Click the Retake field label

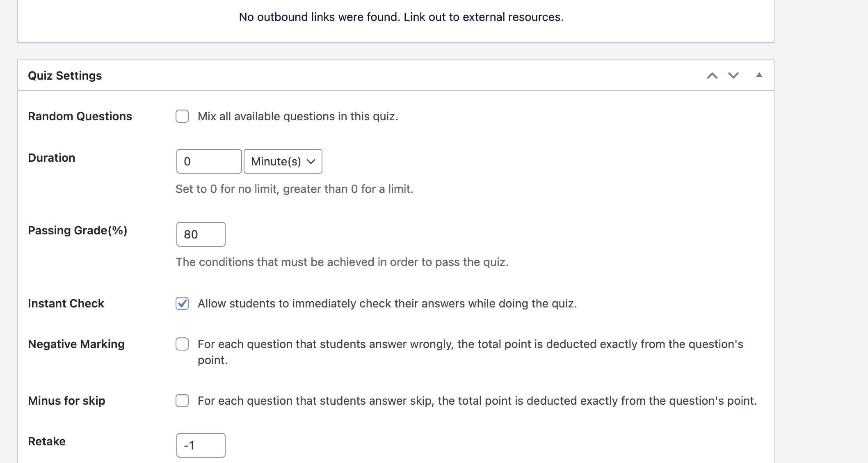click(47, 442)
